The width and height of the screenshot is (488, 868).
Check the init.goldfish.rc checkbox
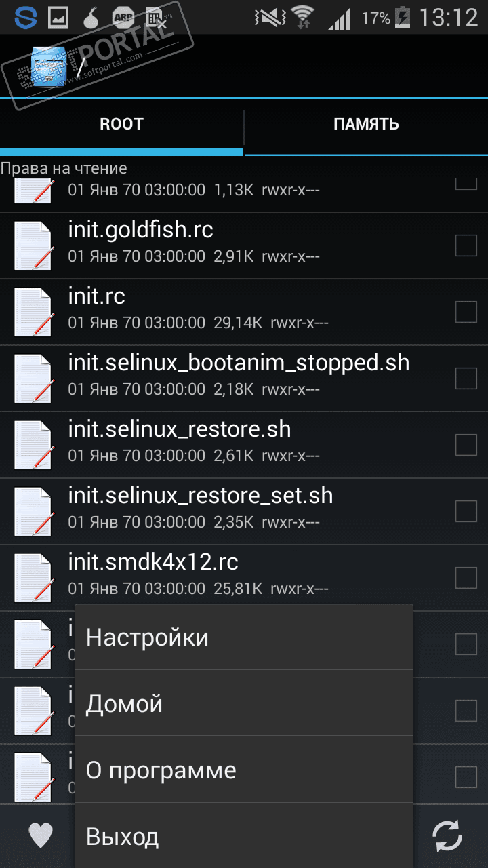coord(466,245)
